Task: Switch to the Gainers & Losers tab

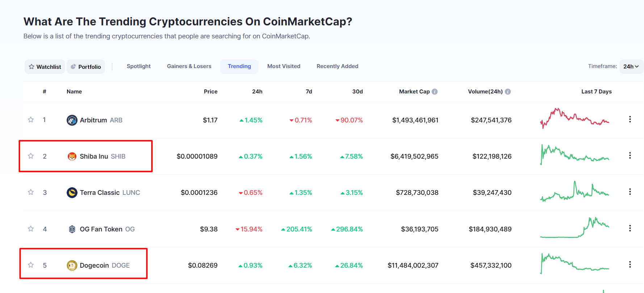Action: (189, 66)
